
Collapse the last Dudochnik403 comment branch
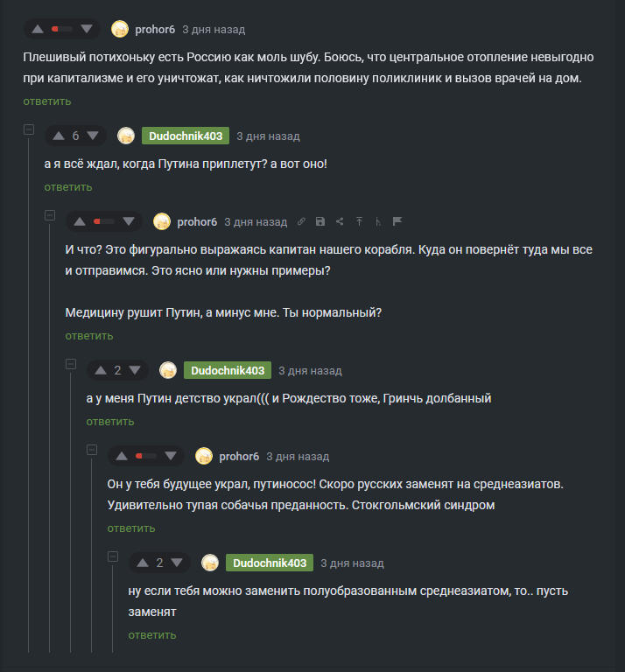click(x=112, y=556)
